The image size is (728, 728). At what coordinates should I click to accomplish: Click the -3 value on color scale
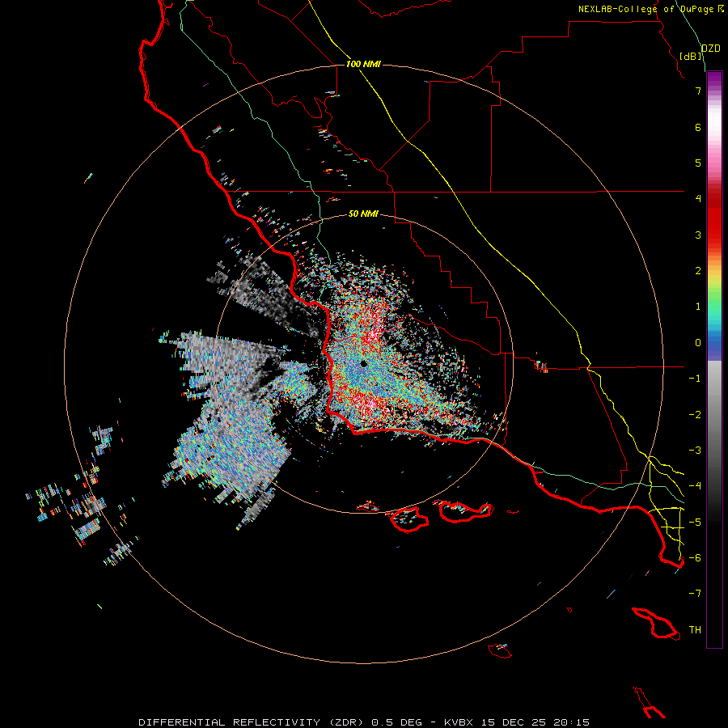pyautogui.click(x=695, y=451)
